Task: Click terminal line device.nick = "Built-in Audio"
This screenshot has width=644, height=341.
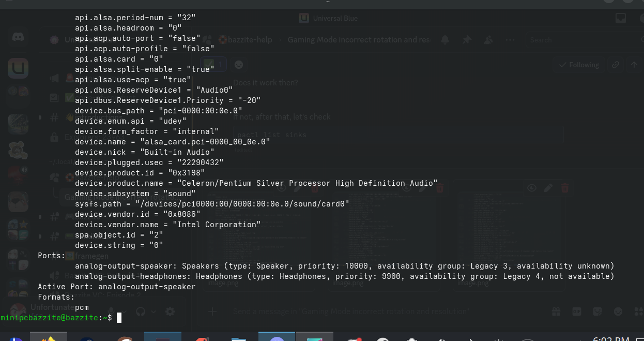Action: [145, 152]
